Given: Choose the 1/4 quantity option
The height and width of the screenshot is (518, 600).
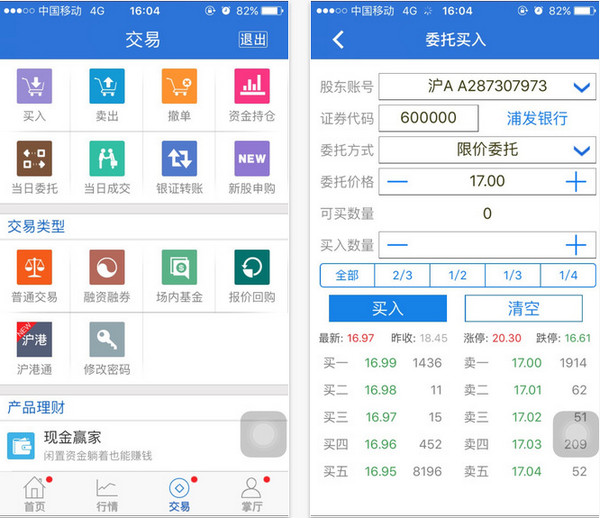Looking at the screenshot, I should pyautogui.click(x=568, y=276).
